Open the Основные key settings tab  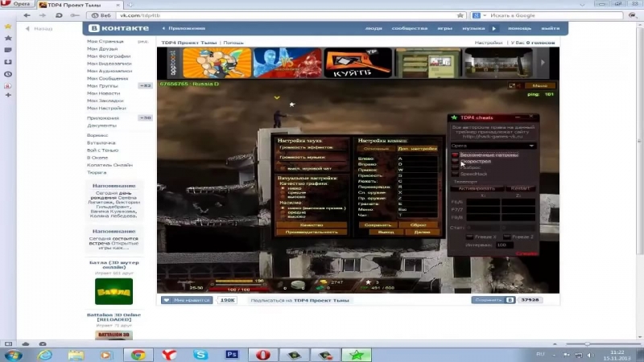point(376,149)
